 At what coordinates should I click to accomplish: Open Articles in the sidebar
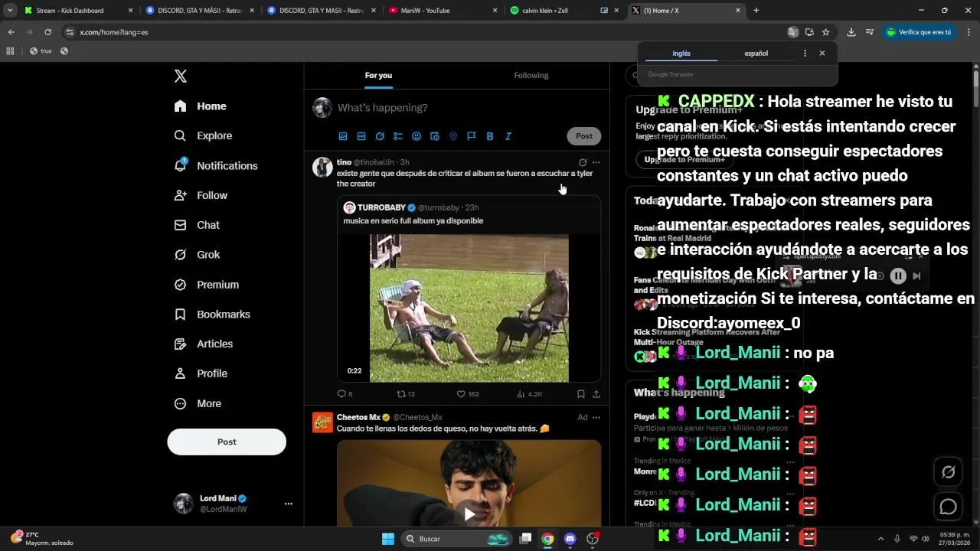pos(204,344)
